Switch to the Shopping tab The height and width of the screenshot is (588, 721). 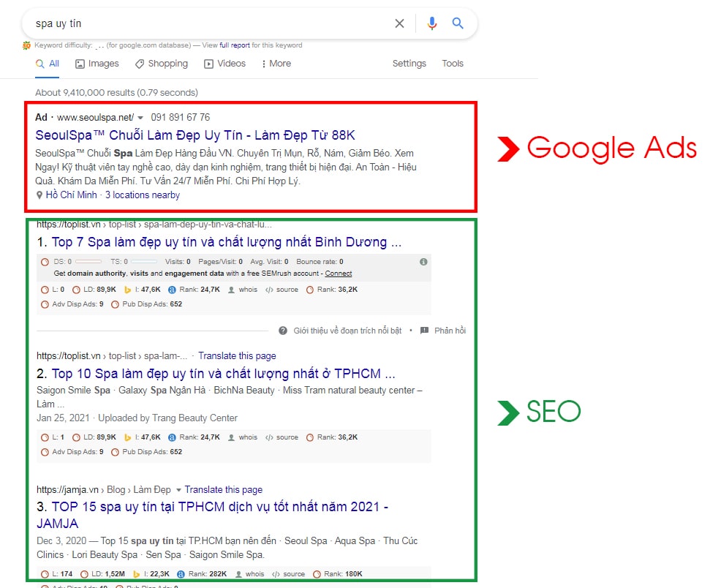click(162, 64)
